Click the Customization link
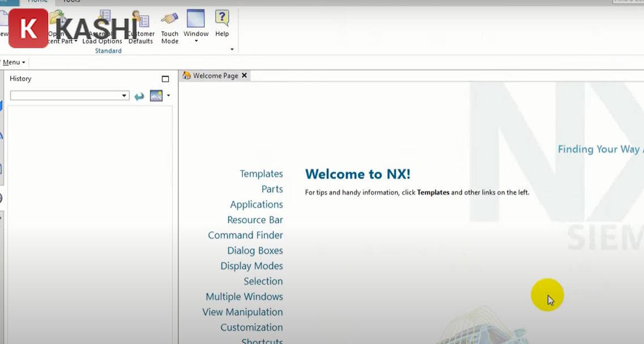The height and width of the screenshot is (344, 644). tap(251, 327)
